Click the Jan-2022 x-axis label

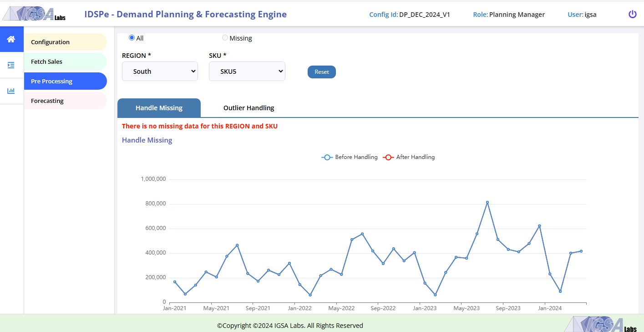[x=299, y=308]
